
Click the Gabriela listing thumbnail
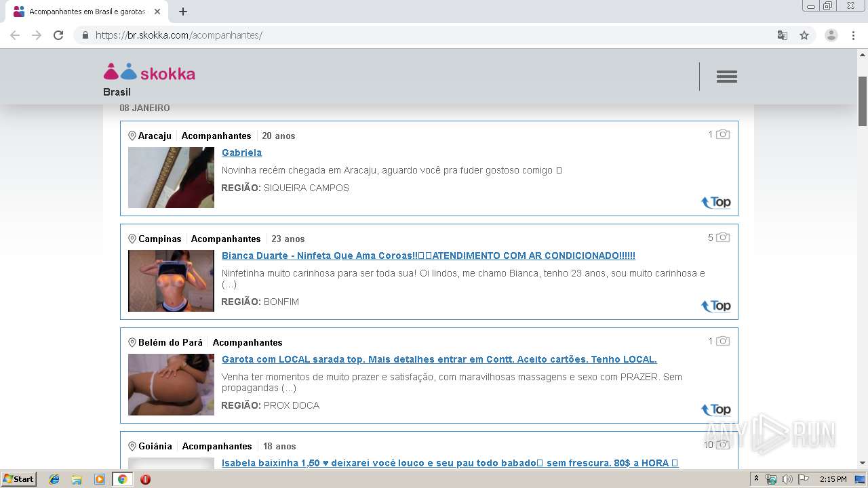pos(171,178)
